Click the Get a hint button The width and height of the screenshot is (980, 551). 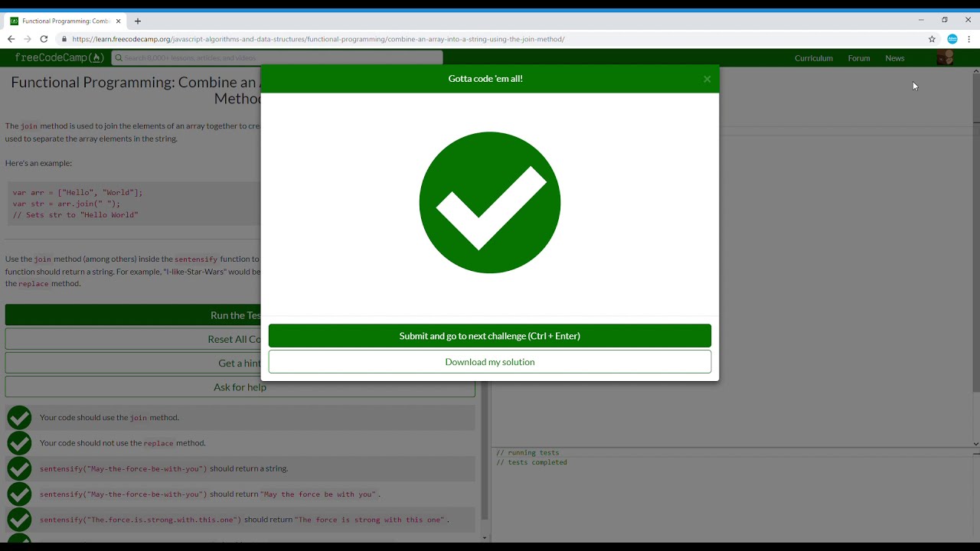(240, 364)
